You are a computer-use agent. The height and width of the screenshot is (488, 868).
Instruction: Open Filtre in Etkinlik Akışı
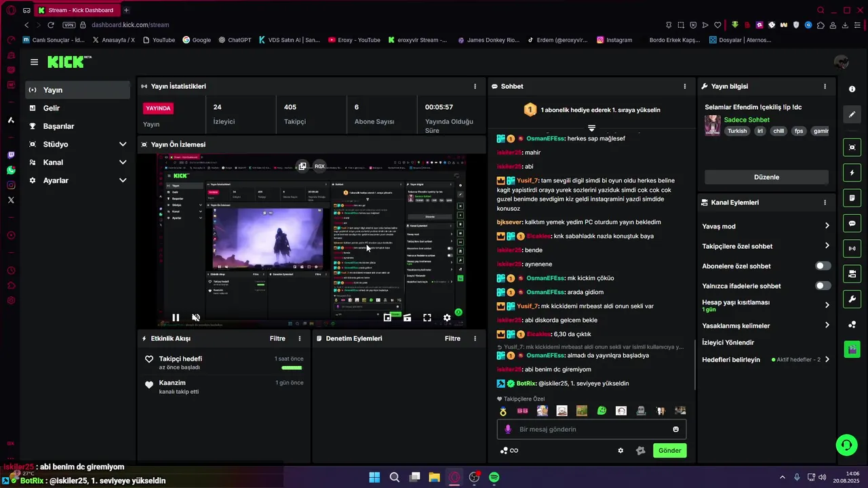(277, 338)
